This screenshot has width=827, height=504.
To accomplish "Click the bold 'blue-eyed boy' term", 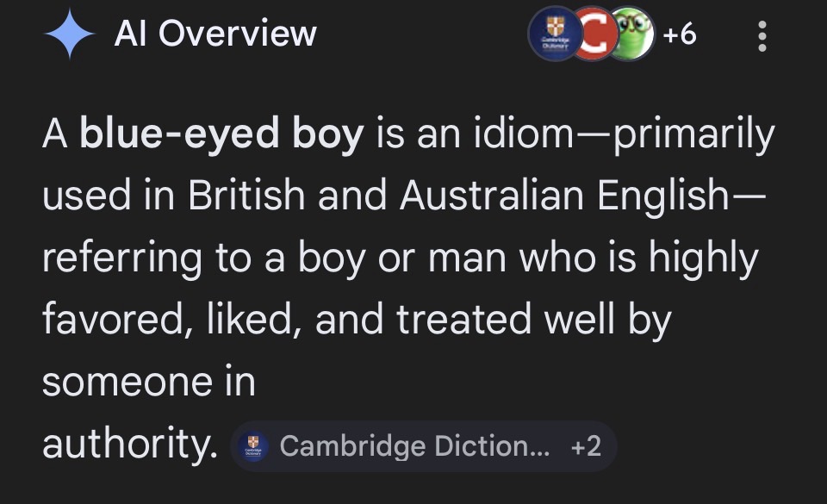I will coord(221,136).
